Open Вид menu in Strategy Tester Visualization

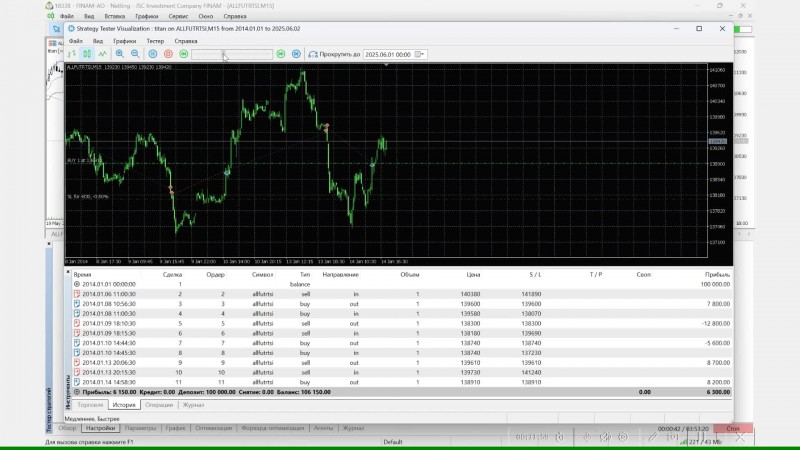click(97, 41)
